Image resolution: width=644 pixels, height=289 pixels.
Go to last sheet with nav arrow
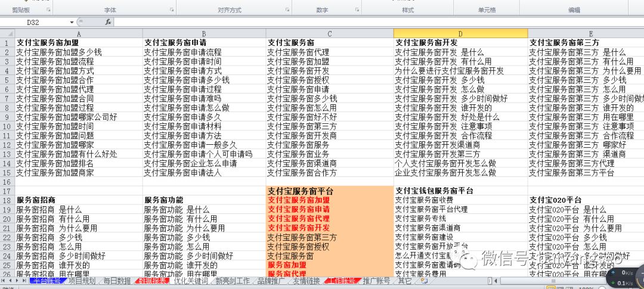pyautogui.click(x=23, y=281)
